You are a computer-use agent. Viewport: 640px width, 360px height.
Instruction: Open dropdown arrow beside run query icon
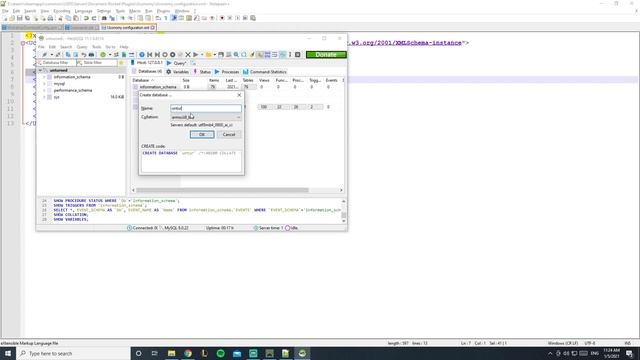202,55
